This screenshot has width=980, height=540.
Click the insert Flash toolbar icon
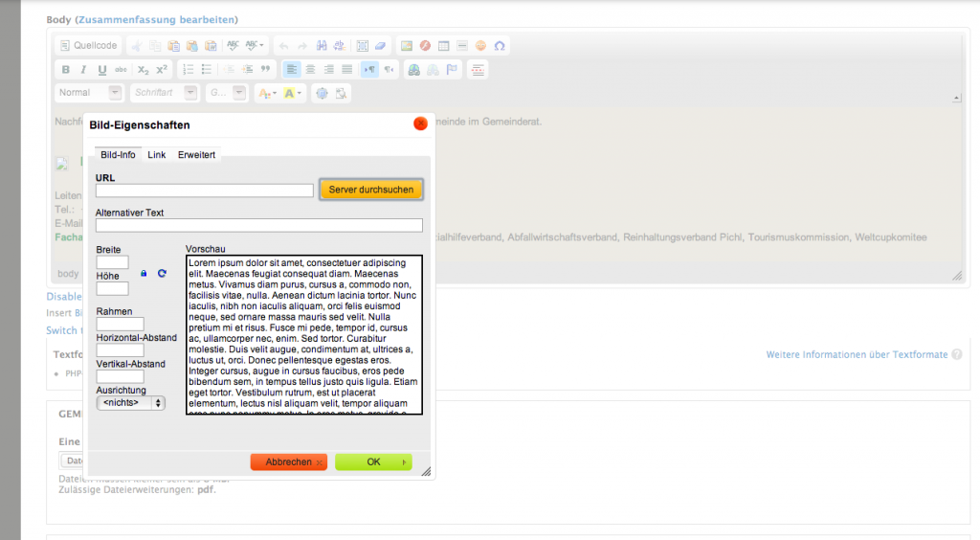pyautogui.click(x=425, y=45)
